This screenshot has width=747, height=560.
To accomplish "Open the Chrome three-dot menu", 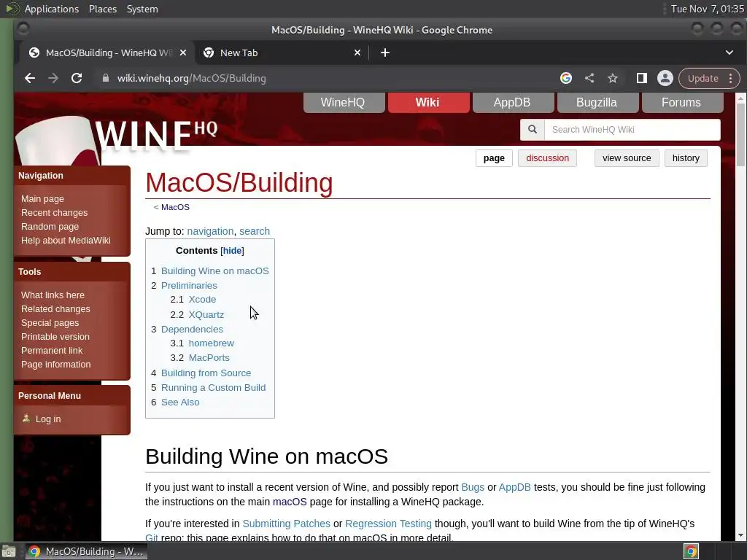I will 731,79.
